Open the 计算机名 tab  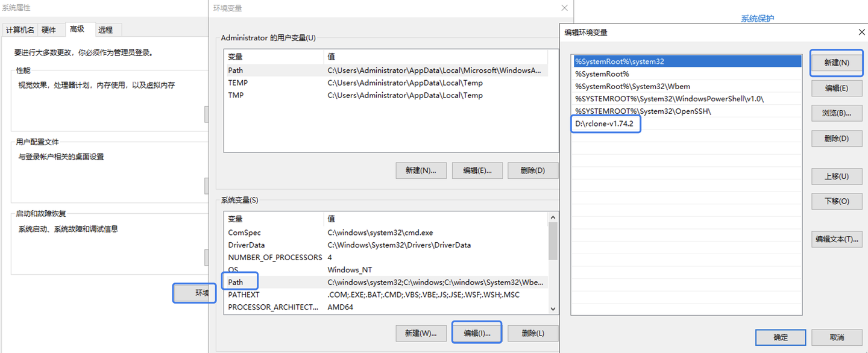pyautogui.click(x=20, y=30)
